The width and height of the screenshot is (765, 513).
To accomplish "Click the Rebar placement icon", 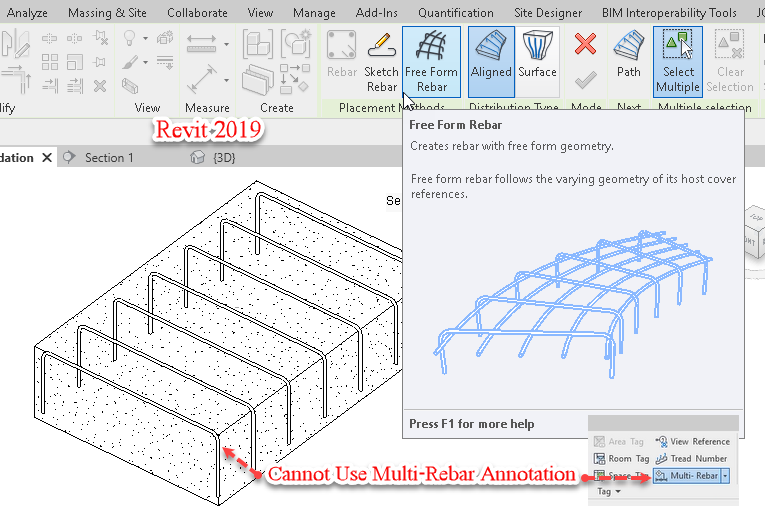I will [343, 60].
